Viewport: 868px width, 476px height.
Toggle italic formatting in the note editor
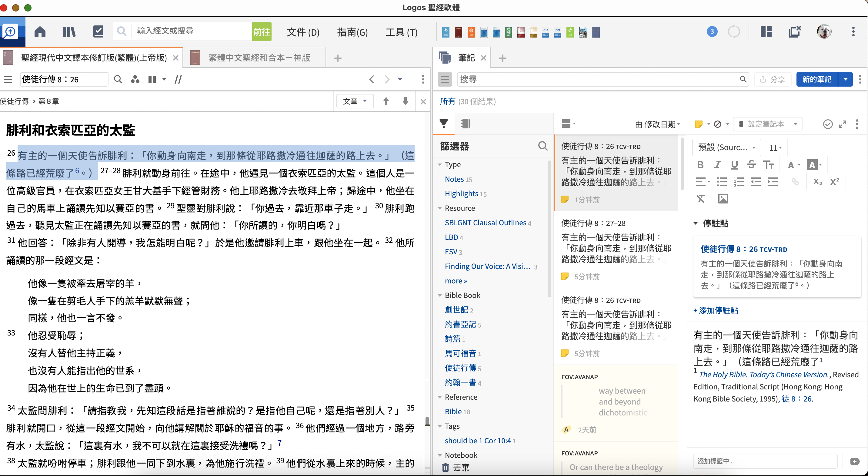[x=717, y=165]
